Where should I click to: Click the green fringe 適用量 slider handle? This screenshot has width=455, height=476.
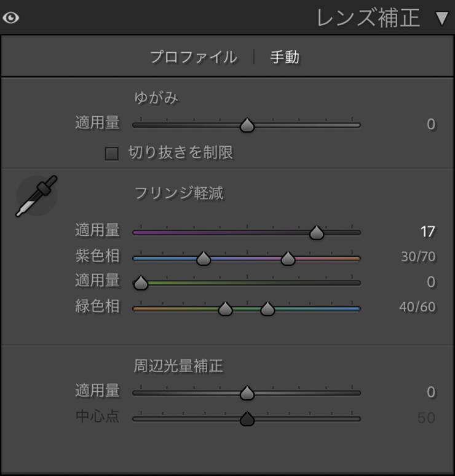[x=141, y=283]
